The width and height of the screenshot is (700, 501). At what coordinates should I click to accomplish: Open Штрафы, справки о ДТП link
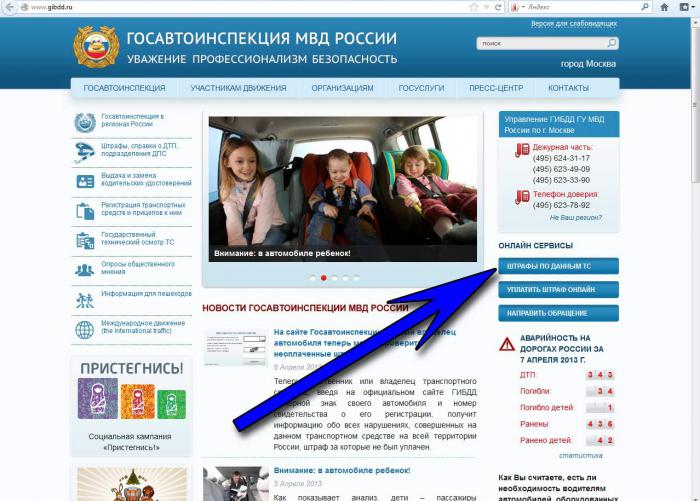coord(140,150)
